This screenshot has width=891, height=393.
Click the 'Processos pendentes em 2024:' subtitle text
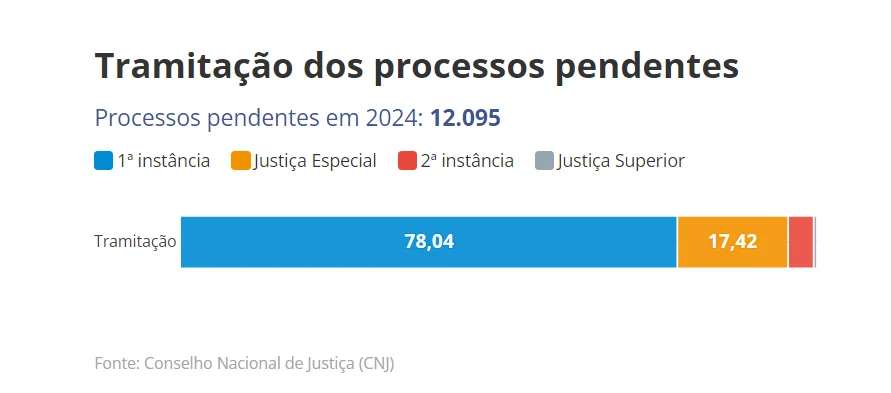click(x=259, y=119)
